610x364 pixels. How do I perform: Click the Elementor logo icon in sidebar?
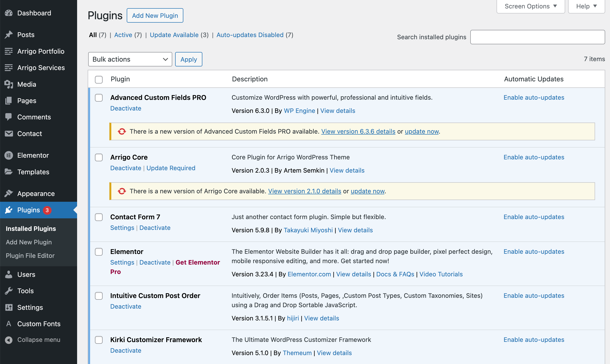pos(9,155)
